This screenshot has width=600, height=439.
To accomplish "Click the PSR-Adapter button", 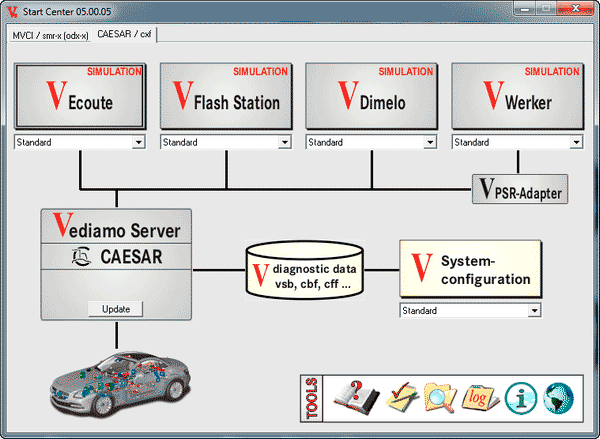I will pyautogui.click(x=519, y=188).
